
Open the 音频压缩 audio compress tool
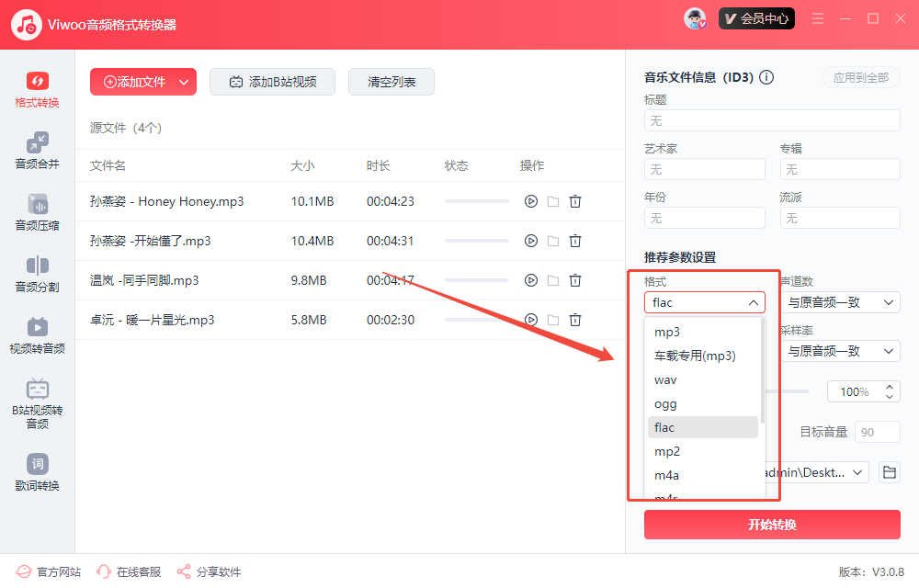click(x=37, y=212)
